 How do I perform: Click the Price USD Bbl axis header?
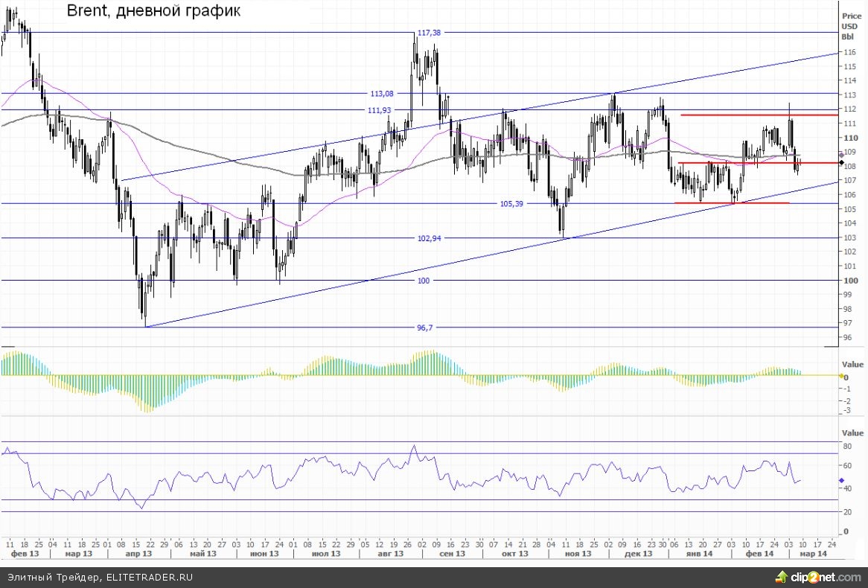(849, 26)
